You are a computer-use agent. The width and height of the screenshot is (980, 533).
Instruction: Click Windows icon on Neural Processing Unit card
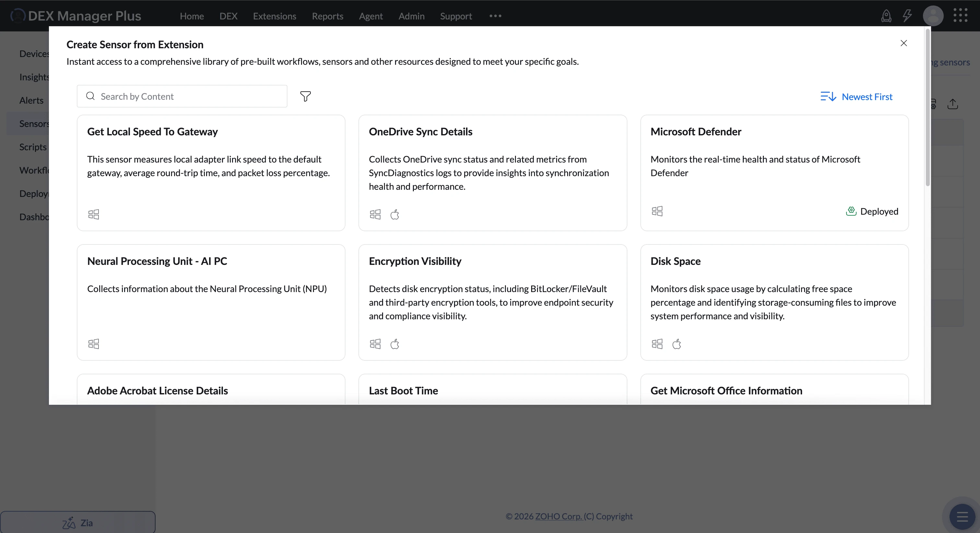[94, 344]
